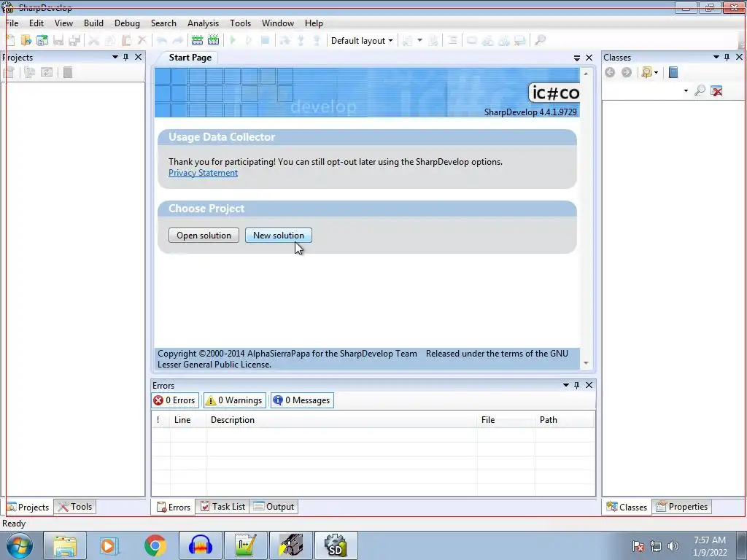
Task: Open Google Chrome from the taskbar
Action: (155, 545)
